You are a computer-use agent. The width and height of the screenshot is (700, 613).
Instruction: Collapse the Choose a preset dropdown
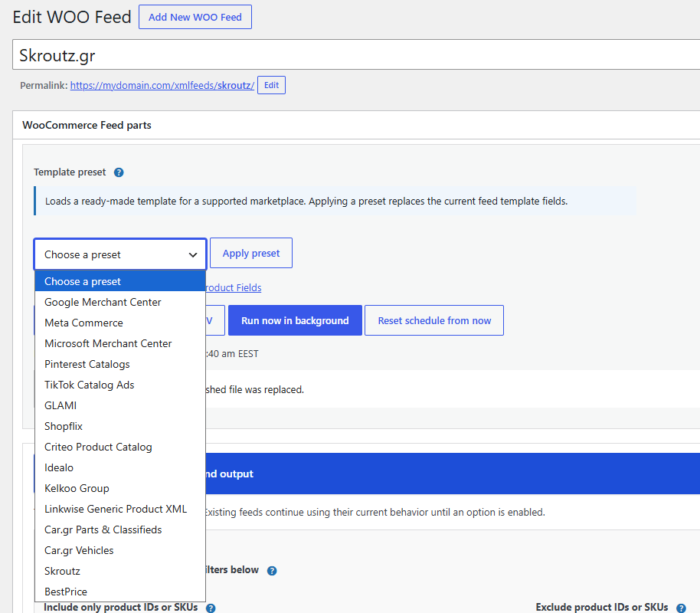point(120,254)
